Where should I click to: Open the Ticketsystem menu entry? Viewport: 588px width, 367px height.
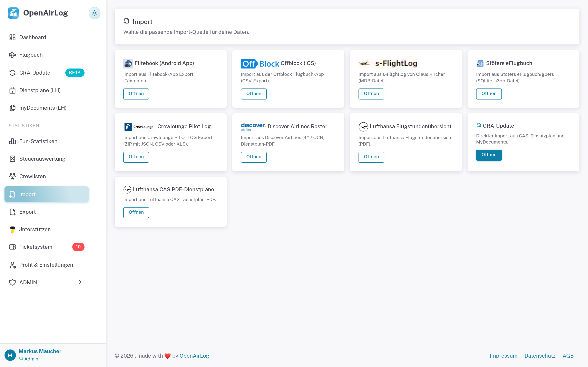(36, 247)
